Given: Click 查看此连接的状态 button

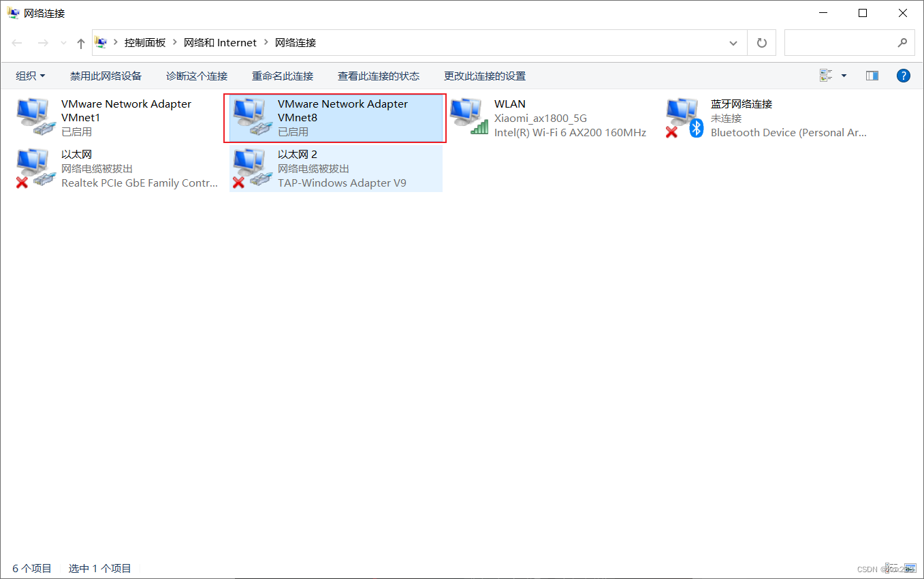Looking at the screenshot, I should [379, 76].
